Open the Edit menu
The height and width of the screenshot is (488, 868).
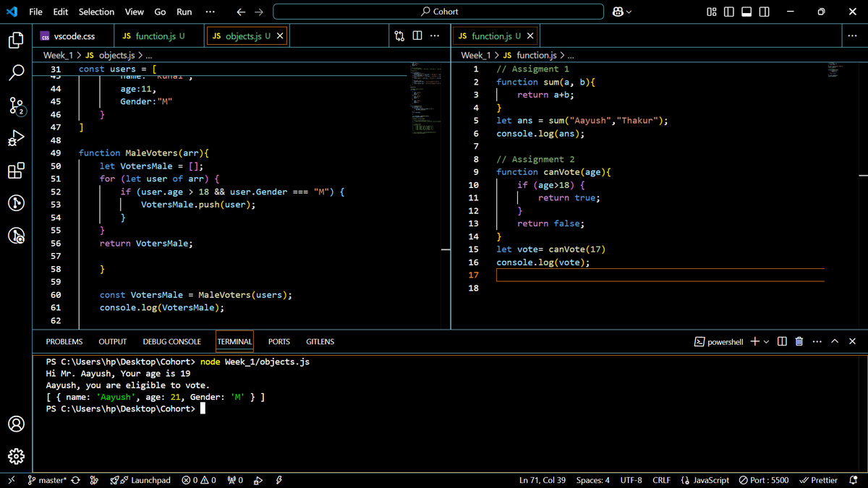(x=61, y=12)
